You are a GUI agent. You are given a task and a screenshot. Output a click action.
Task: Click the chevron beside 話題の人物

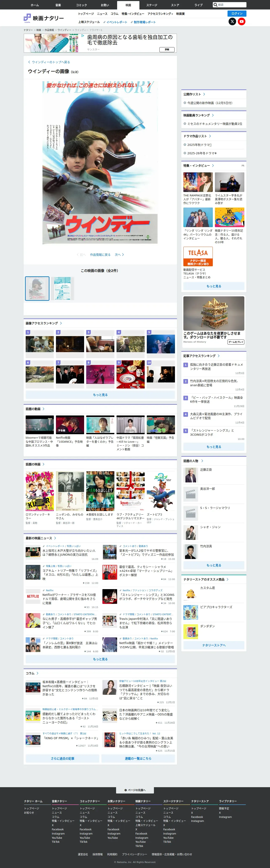202,461
